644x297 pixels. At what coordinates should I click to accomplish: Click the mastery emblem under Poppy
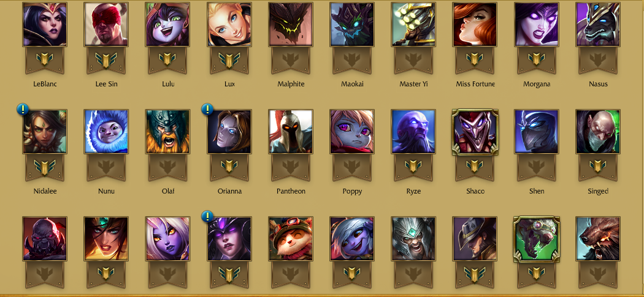[x=352, y=167]
